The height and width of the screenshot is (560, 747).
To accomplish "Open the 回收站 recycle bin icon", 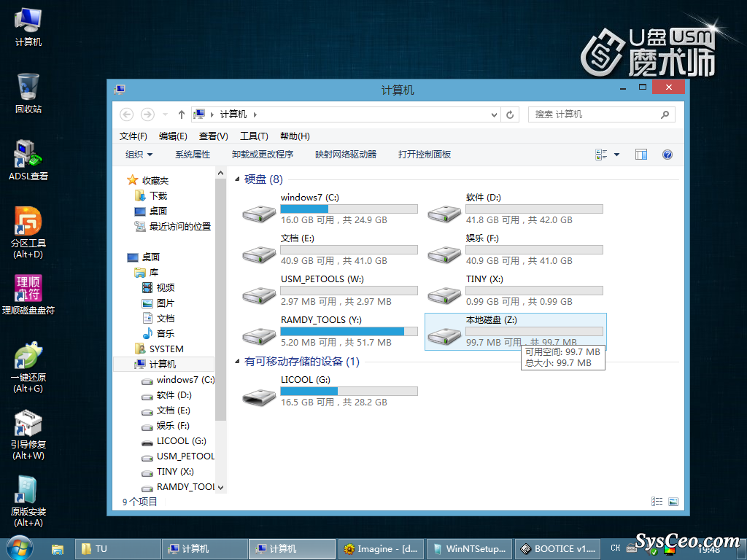I will (28, 94).
